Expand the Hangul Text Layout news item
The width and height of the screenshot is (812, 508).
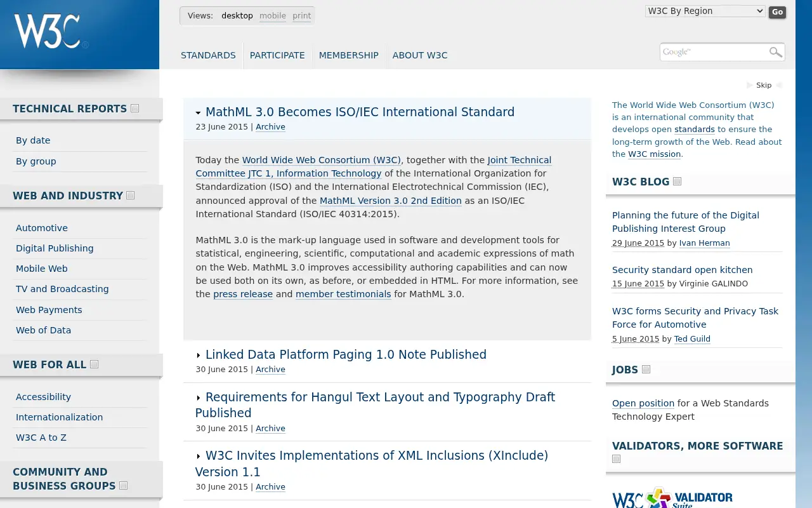pyautogui.click(x=199, y=398)
